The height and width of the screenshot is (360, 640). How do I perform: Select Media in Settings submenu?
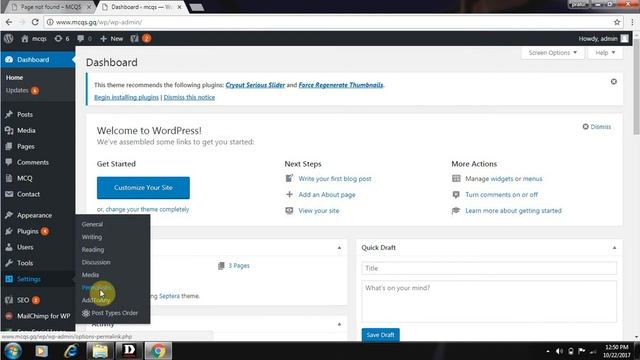click(90, 275)
